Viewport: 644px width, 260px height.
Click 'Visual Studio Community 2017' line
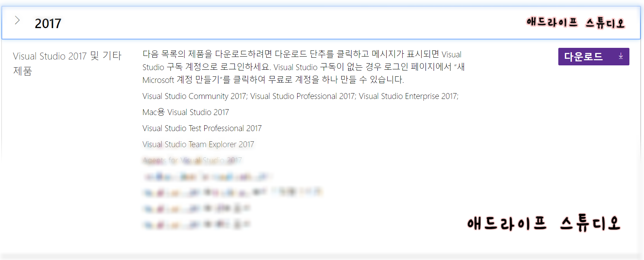click(300, 96)
